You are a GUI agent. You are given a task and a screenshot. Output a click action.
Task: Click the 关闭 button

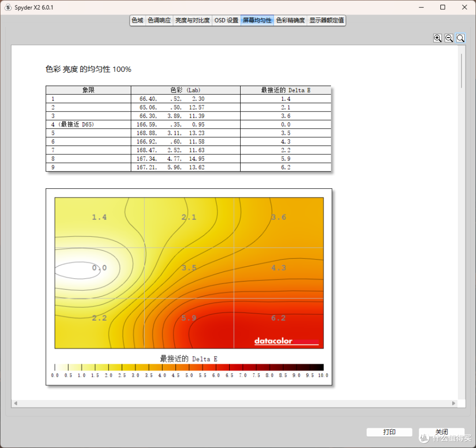[441, 432]
